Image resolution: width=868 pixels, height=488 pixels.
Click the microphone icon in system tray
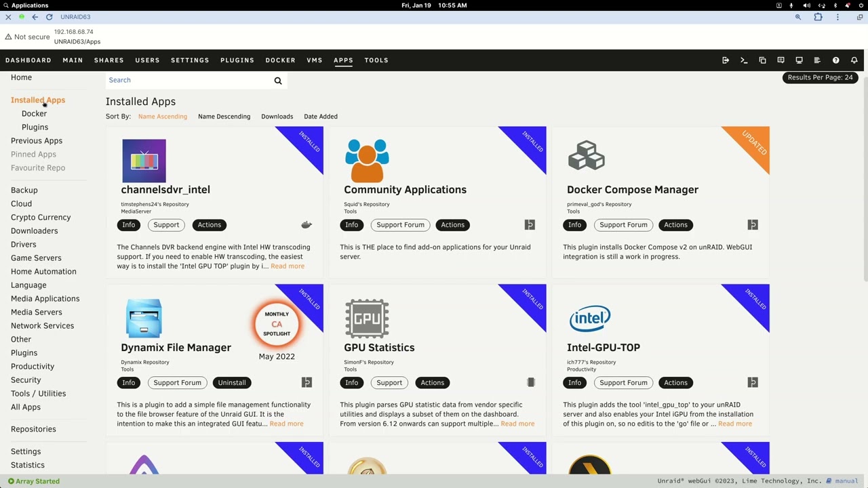(x=791, y=5)
